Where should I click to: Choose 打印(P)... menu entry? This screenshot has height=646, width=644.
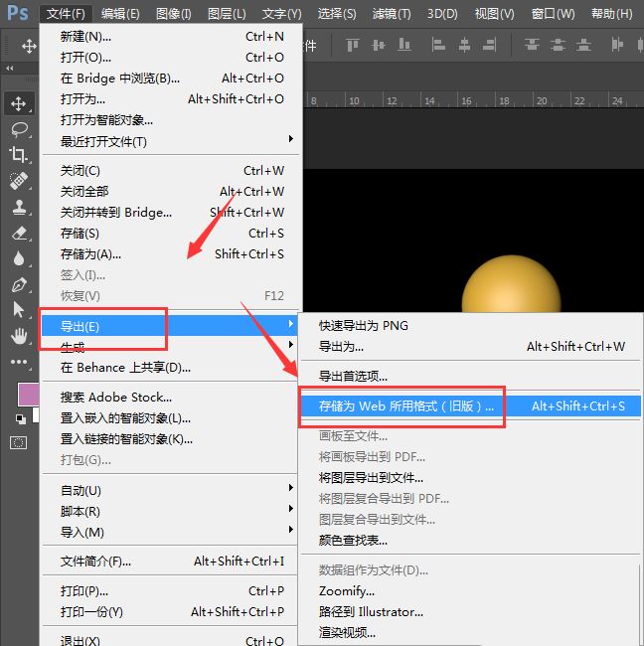170,590
